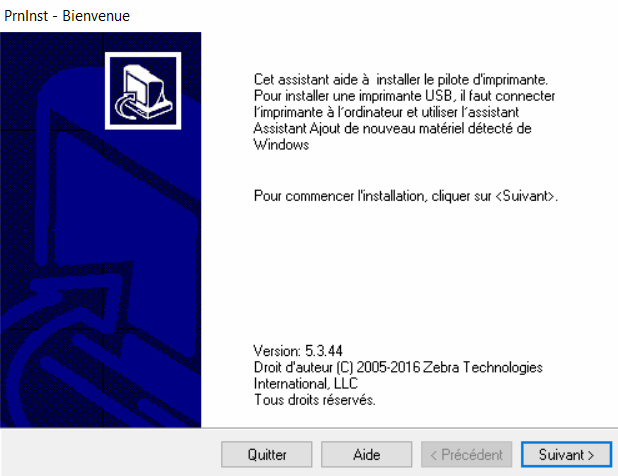Screen dimensions: 618x476
Task: Click the line 'Pour installer une imprimante USB'
Action: pyautogui.click(x=404, y=96)
